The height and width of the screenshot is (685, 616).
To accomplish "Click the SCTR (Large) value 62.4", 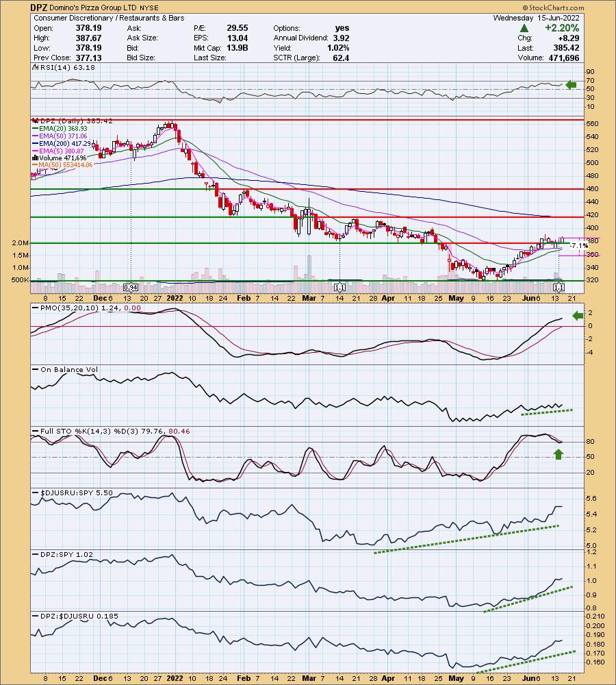I will [341, 58].
